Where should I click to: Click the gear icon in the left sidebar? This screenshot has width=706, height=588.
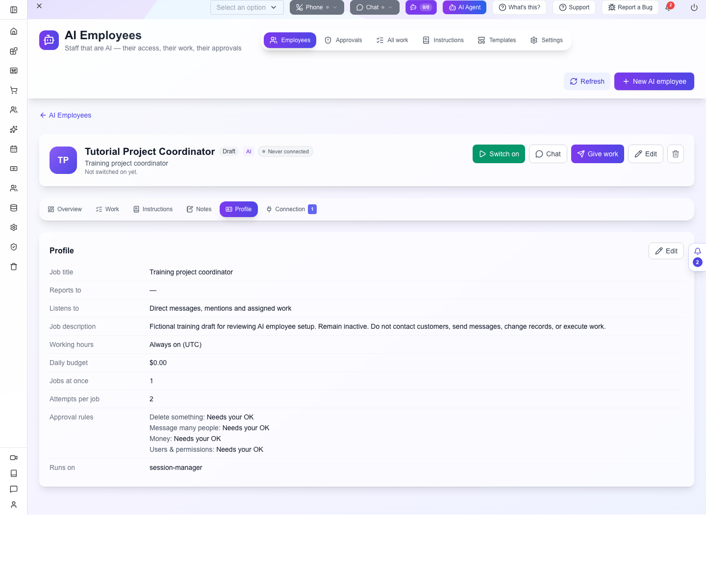coord(14,227)
